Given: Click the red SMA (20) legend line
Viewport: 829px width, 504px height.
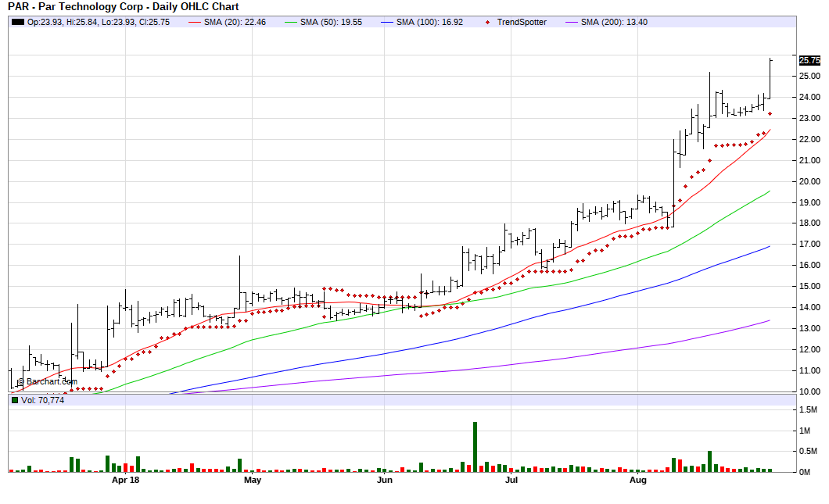Looking at the screenshot, I should 195,22.
